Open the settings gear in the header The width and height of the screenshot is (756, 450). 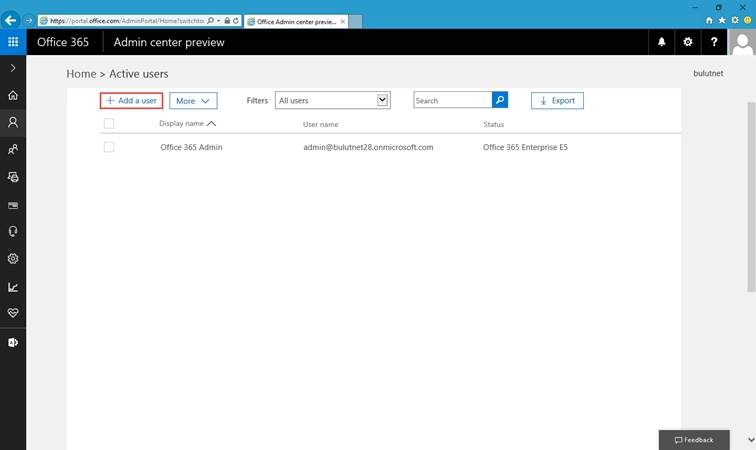tap(688, 42)
